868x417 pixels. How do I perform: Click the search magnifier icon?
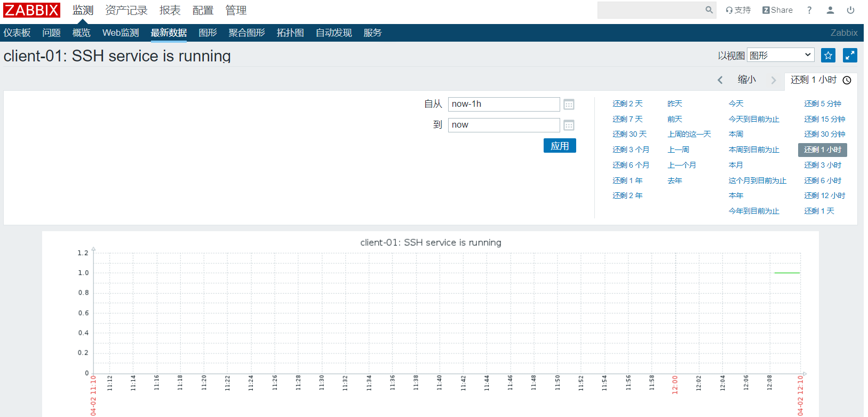[709, 10]
